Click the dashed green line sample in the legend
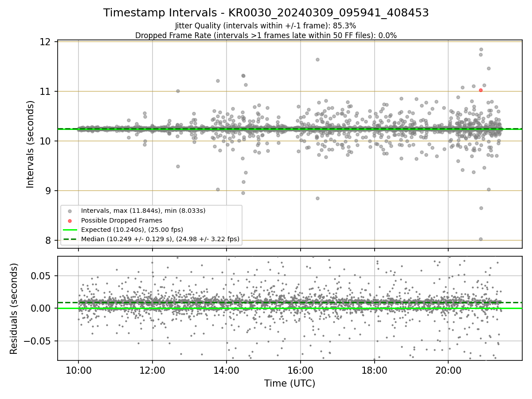 tap(70, 239)
